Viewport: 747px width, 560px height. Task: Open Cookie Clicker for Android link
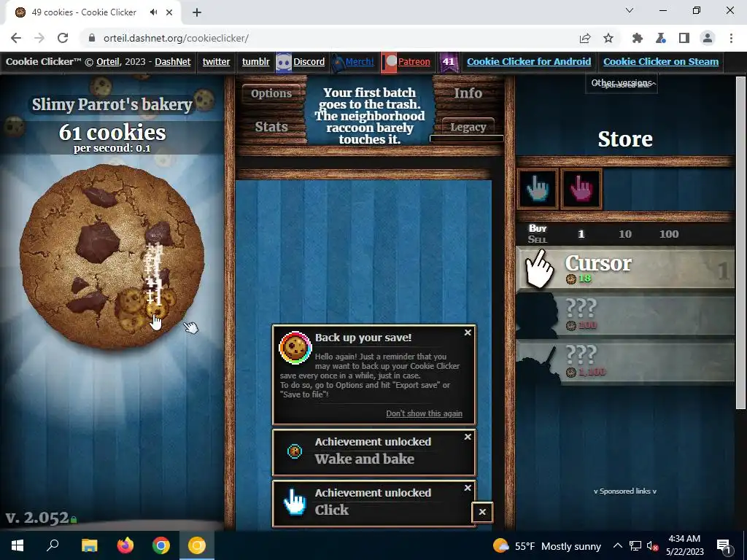click(x=529, y=61)
